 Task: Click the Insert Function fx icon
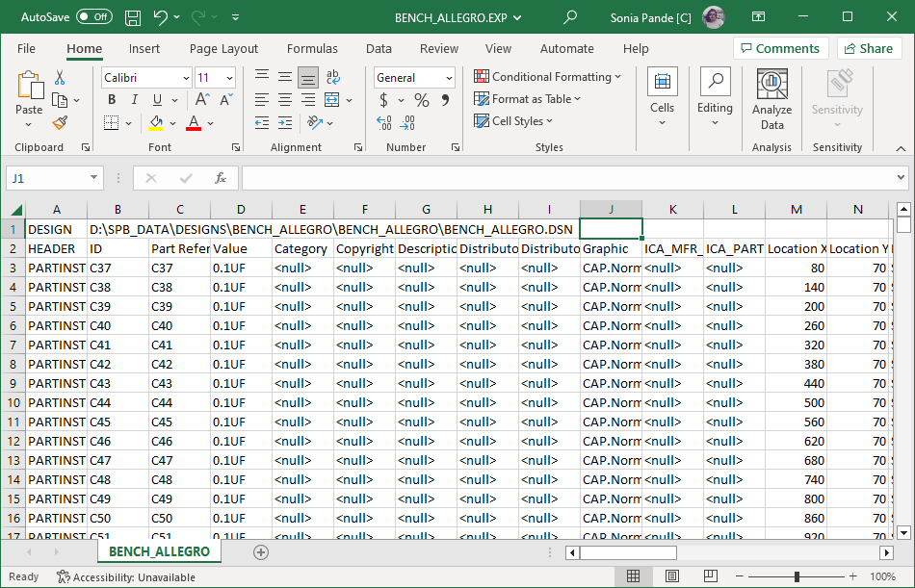tap(220, 178)
